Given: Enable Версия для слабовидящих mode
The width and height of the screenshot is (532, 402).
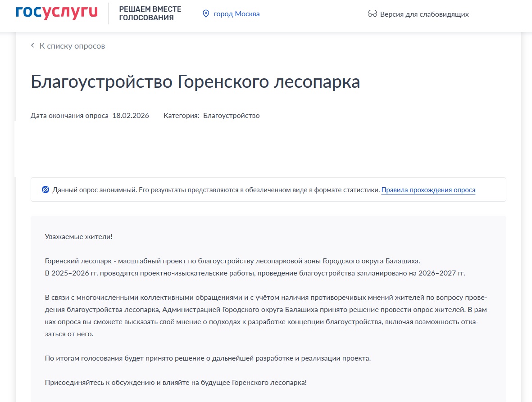Looking at the screenshot, I should click(424, 14).
